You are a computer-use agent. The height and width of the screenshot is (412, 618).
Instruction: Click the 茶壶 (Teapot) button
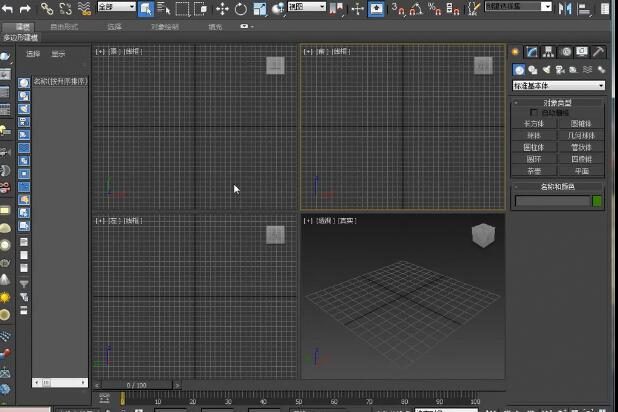(x=534, y=171)
